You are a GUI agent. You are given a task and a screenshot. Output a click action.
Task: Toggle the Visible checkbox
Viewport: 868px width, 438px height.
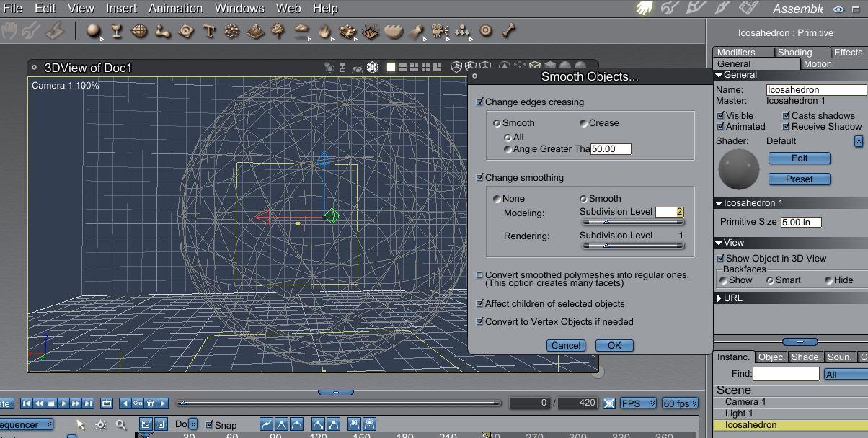tap(721, 116)
